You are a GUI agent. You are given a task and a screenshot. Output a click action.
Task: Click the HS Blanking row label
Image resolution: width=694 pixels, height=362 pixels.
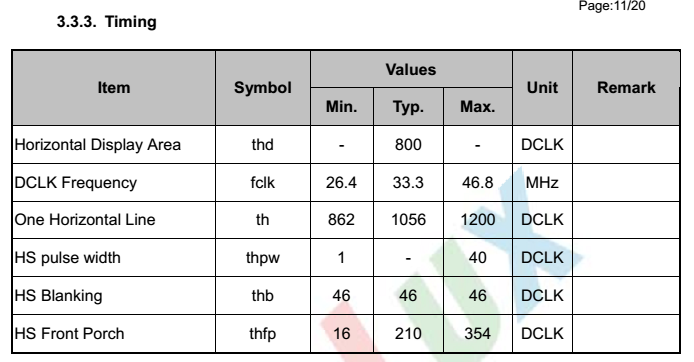coord(58,296)
